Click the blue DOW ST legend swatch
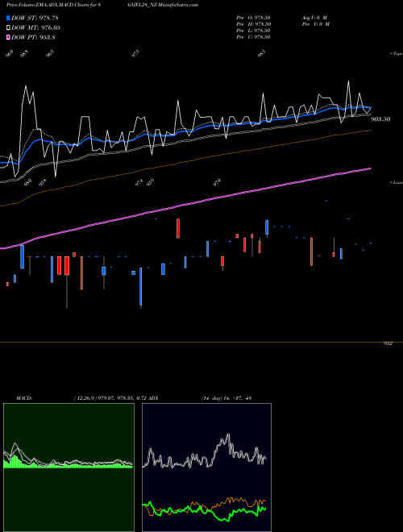The width and height of the screenshot is (403, 532). pos(9,18)
